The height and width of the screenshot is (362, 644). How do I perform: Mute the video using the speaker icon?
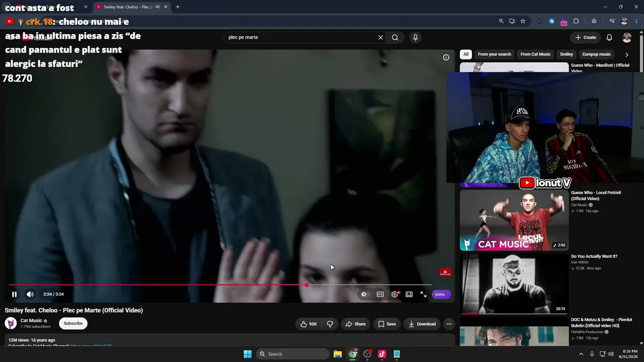30,294
